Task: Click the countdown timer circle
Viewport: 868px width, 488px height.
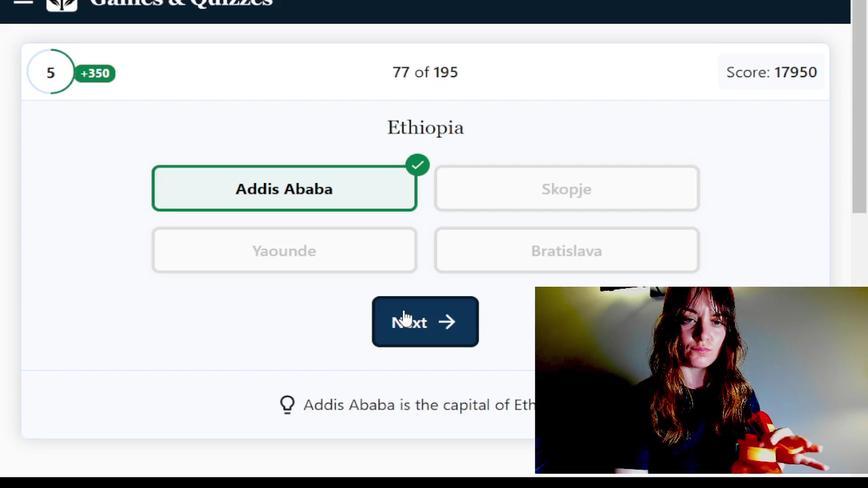Action: click(51, 72)
